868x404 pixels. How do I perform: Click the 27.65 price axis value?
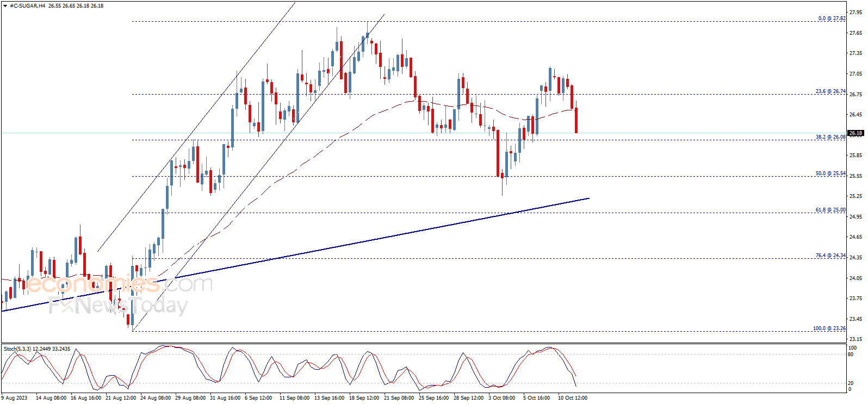[x=855, y=33]
